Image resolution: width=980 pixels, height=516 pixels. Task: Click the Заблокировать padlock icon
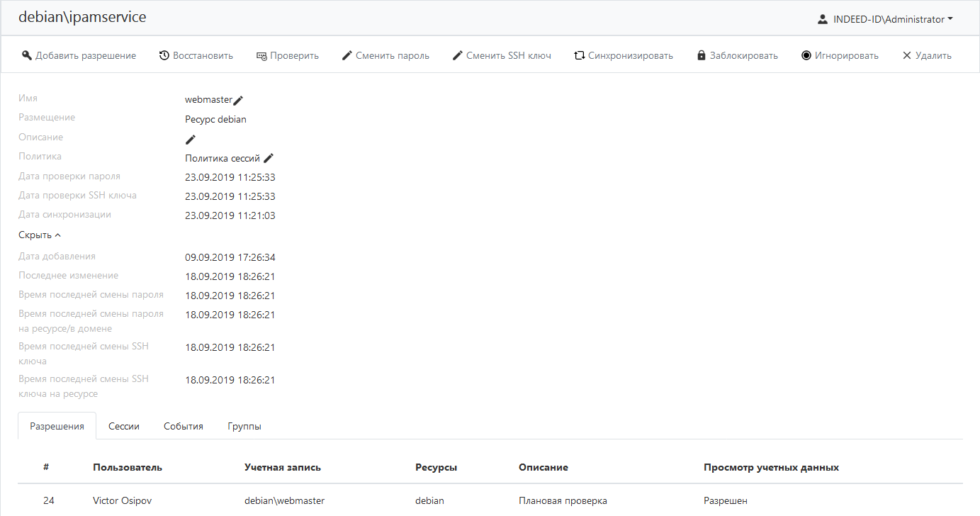pos(702,55)
